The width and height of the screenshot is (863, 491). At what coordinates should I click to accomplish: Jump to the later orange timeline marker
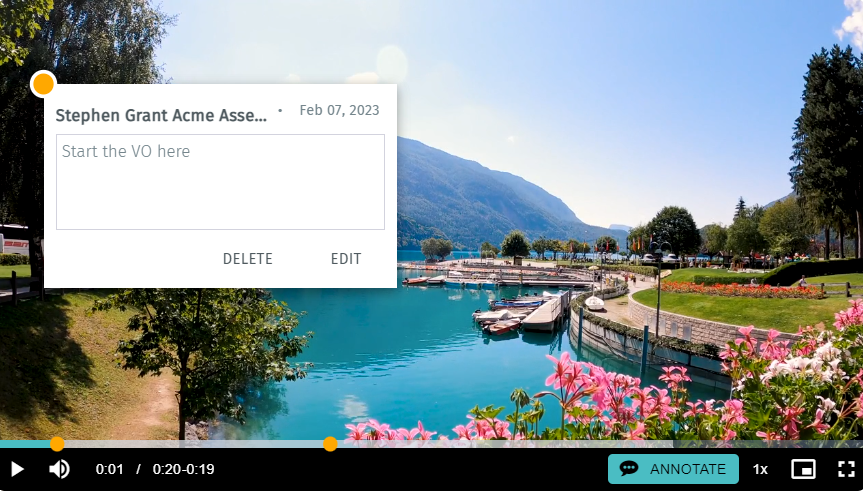pyautogui.click(x=330, y=444)
